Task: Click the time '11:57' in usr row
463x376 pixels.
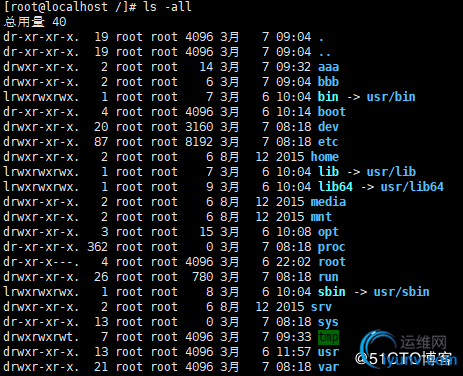Action: tap(293, 352)
